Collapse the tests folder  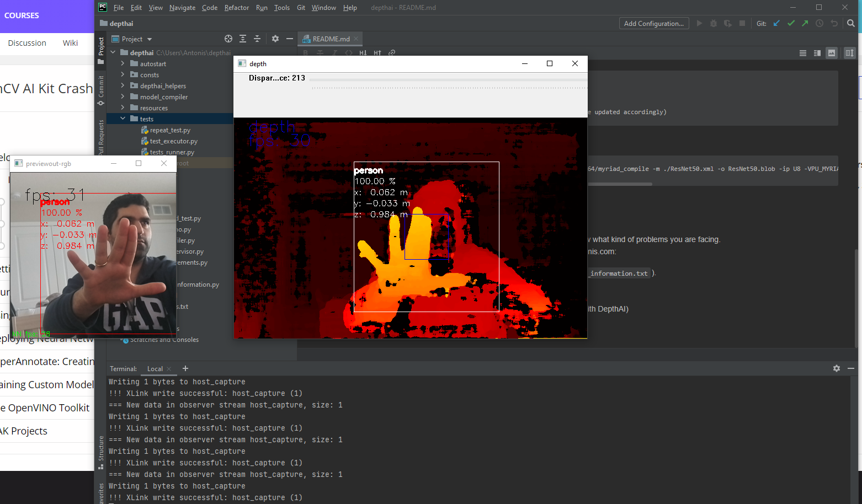123,119
